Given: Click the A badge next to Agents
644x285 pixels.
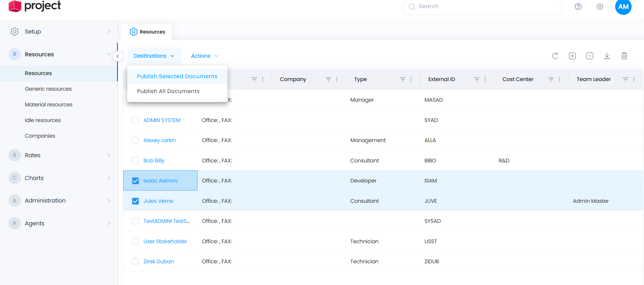Looking at the screenshot, I should pyautogui.click(x=15, y=223).
